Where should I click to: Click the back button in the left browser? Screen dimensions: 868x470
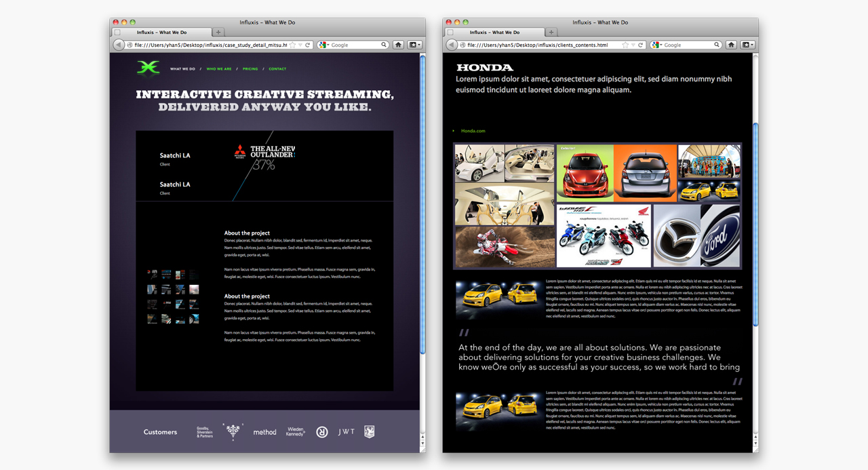click(x=119, y=45)
